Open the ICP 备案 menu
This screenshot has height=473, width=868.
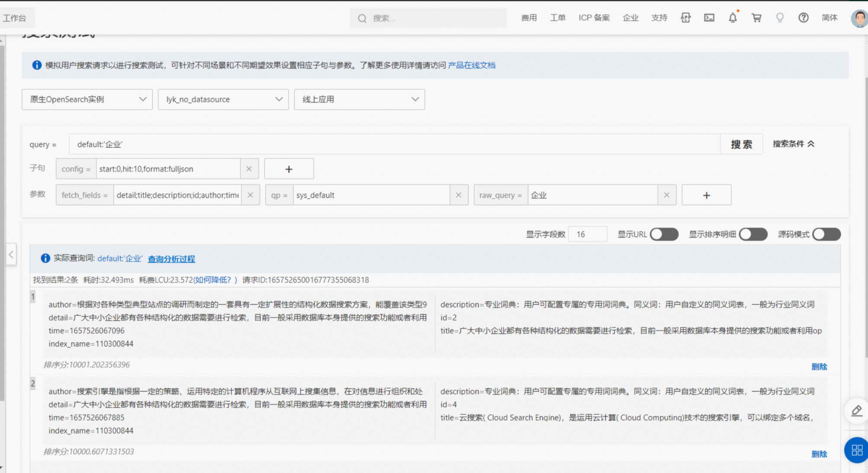594,18
